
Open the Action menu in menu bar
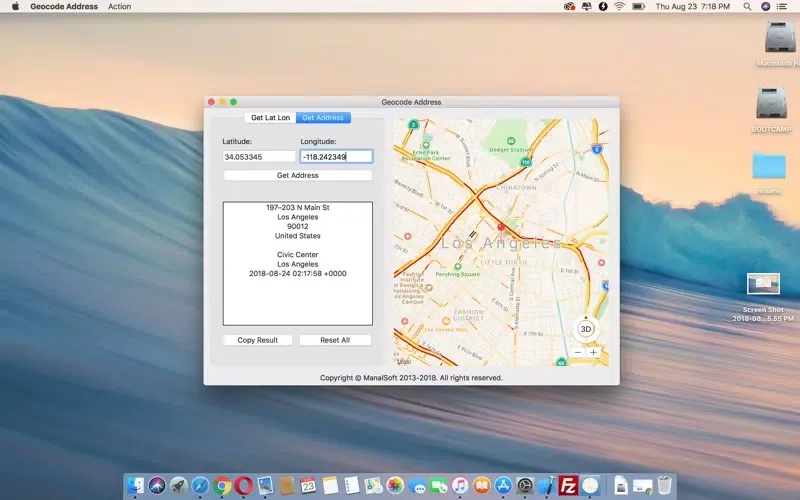point(119,6)
